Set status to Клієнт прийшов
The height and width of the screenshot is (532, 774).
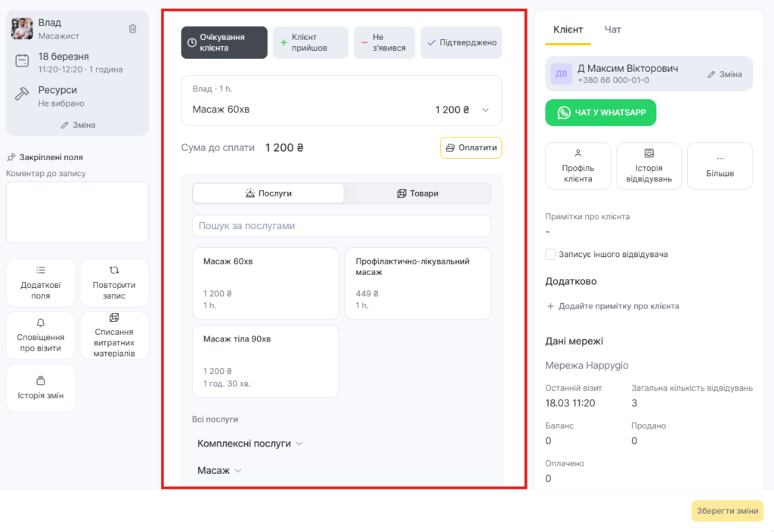(x=311, y=42)
